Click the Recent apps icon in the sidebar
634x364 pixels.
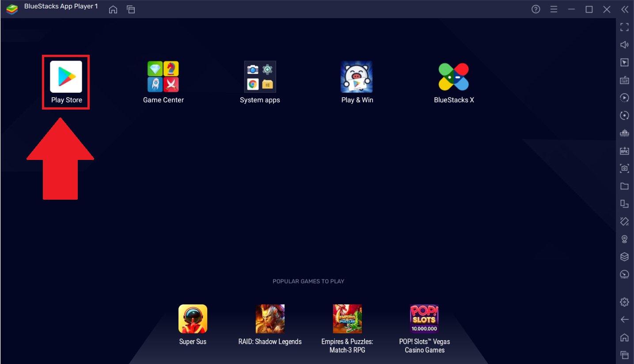click(x=624, y=355)
